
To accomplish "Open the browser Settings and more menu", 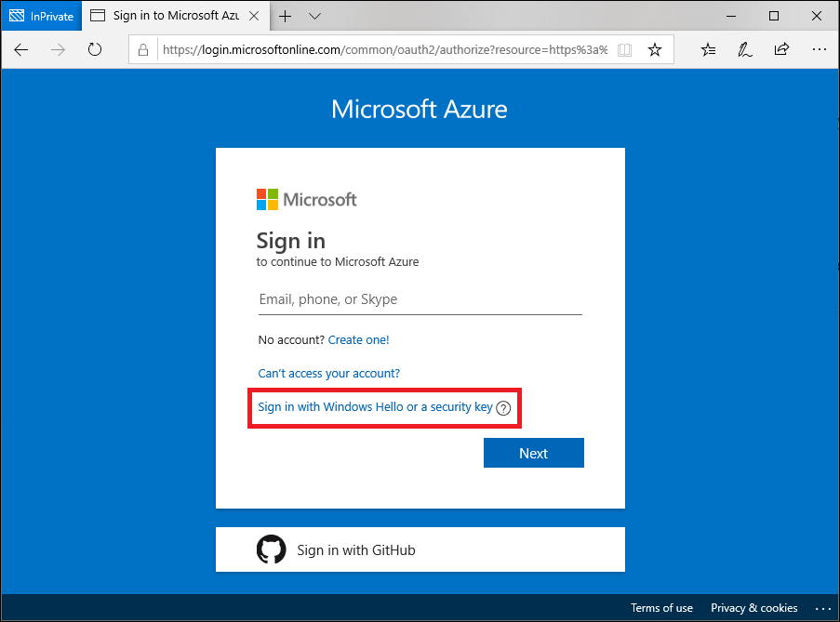I will [819, 49].
